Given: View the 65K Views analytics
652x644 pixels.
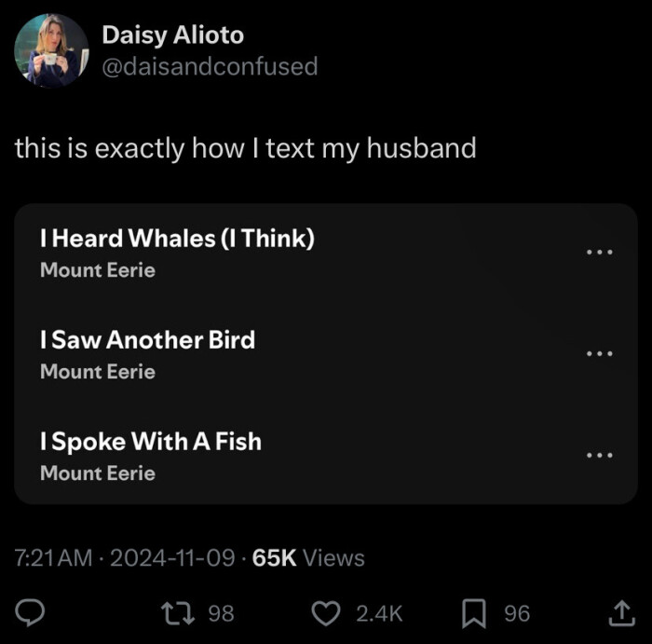Looking at the screenshot, I should (308, 558).
